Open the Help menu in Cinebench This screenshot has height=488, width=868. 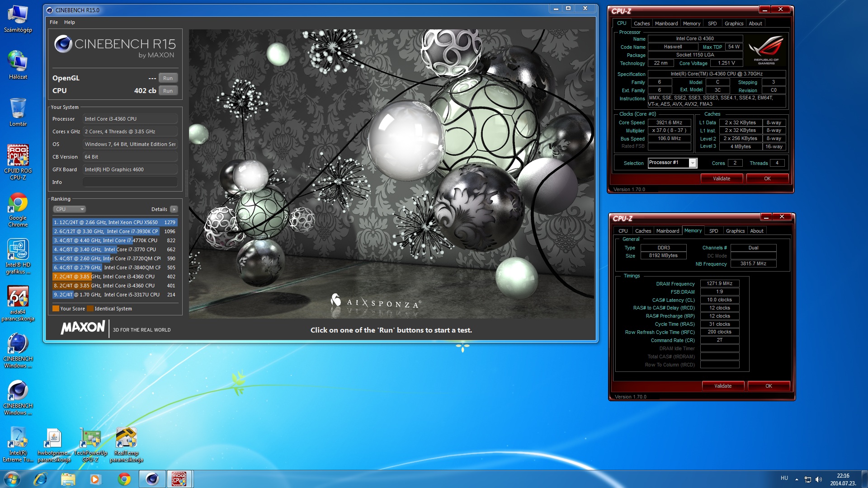coord(69,22)
